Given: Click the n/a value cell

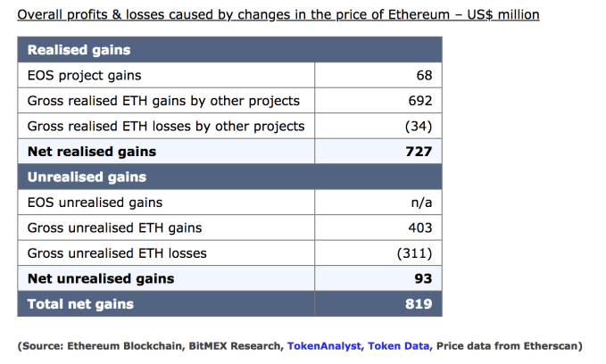Looking at the screenshot, I should coord(419,203).
